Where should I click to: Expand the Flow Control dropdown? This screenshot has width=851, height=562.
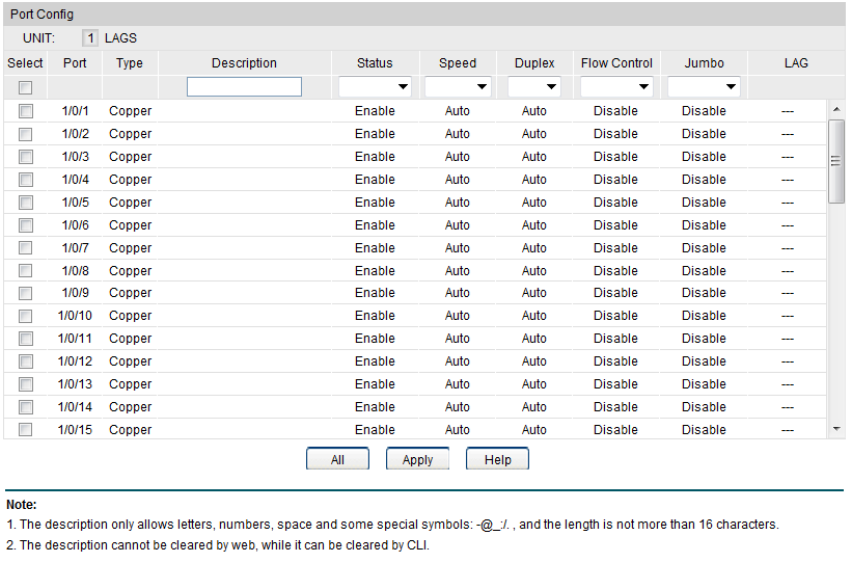[x=616, y=87]
